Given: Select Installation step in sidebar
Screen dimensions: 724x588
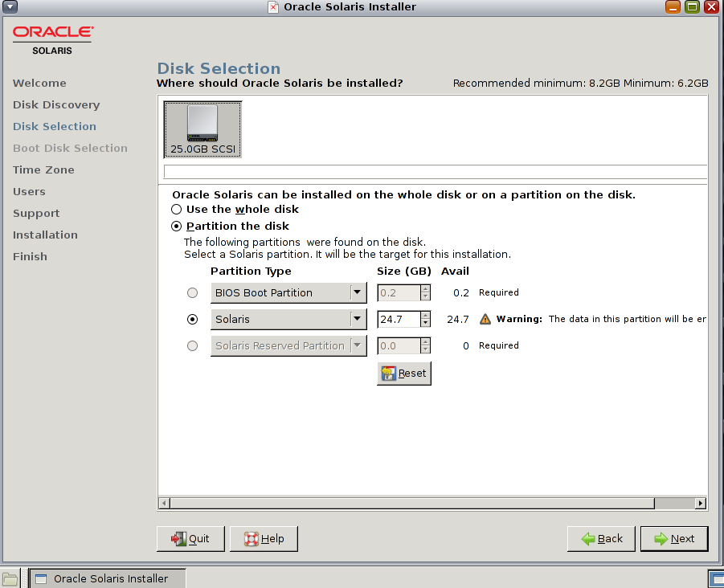Looking at the screenshot, I should pos(45,235).
